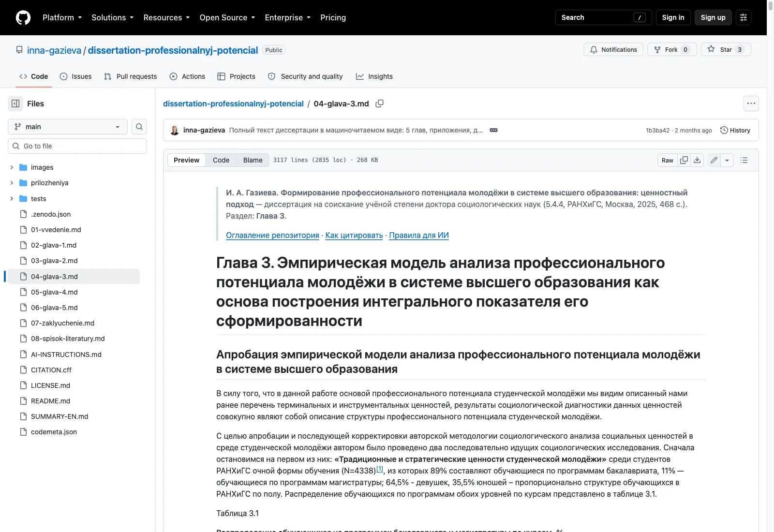Open README.md in file tree

click(73, 401)
